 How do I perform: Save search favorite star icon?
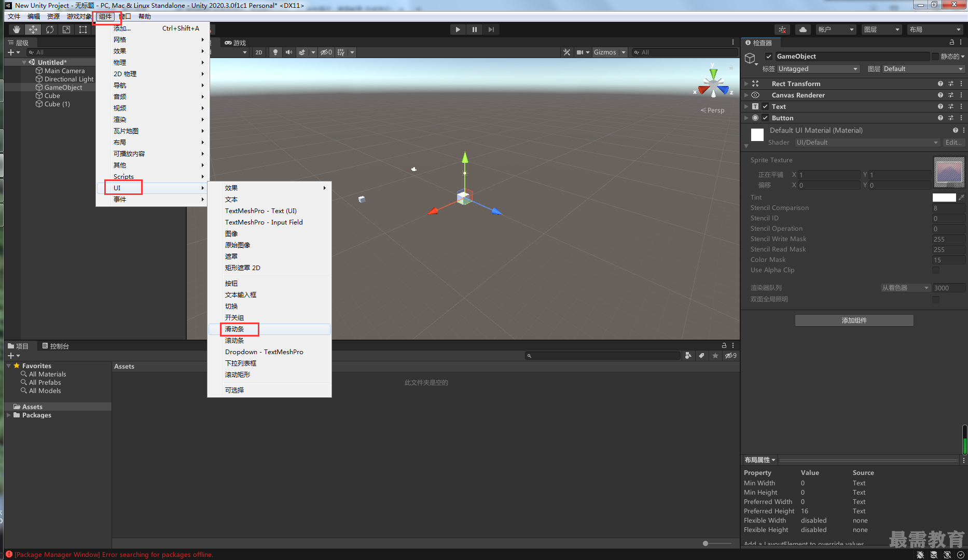(715, 356)
